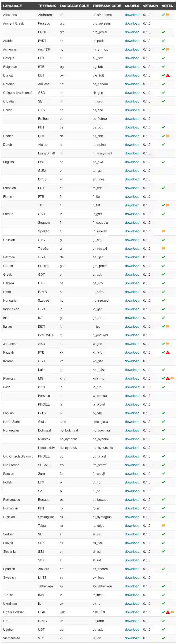Click the green checkmark in Vietnamese VTB row
The image size is (178, 644).
pyautogui.click(x=163, y=638)
